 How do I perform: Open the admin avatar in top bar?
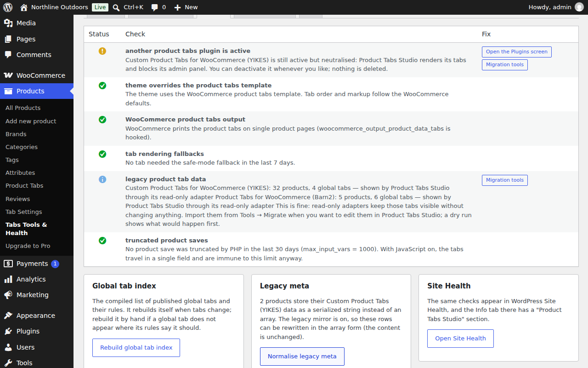tap(579, 7)
